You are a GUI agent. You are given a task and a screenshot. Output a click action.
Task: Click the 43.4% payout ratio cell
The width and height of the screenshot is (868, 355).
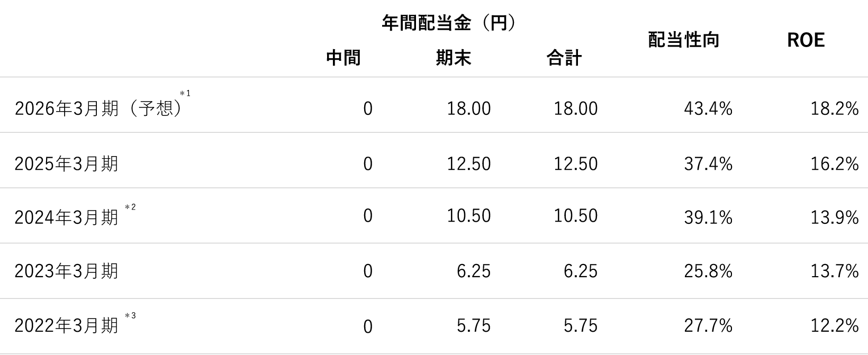pyautogui.click(x=708, y=109)
